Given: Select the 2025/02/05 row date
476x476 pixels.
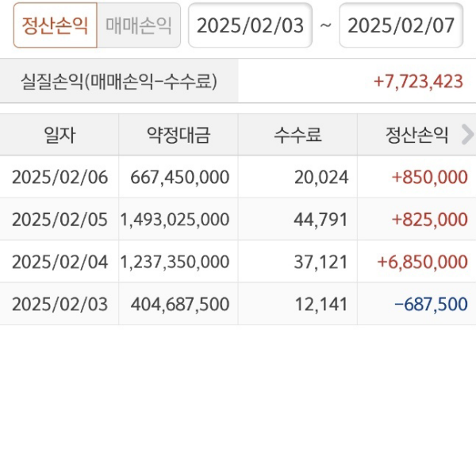Looking at the screenshot, I should pos(59,219).
